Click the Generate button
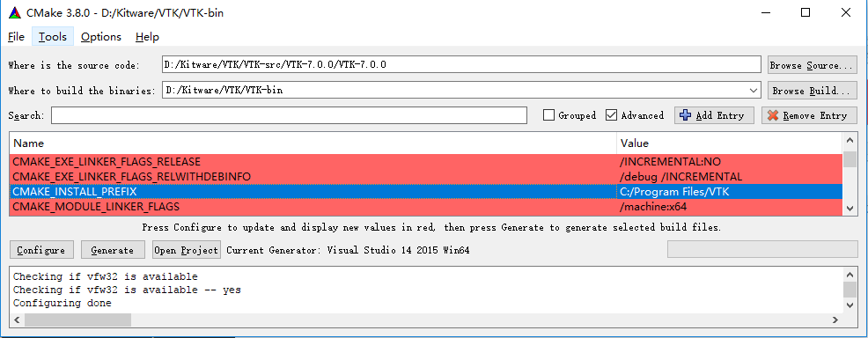 (x=113, y=249)
